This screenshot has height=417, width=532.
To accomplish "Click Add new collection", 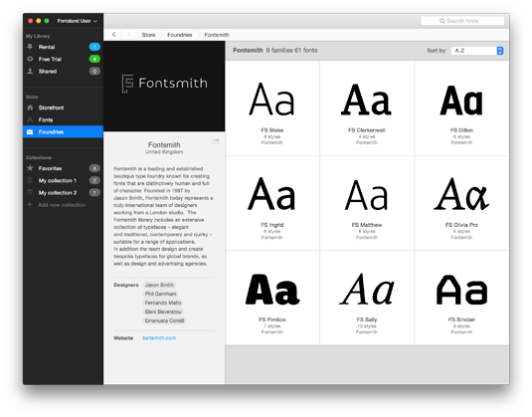I will (x=62, y=205).
